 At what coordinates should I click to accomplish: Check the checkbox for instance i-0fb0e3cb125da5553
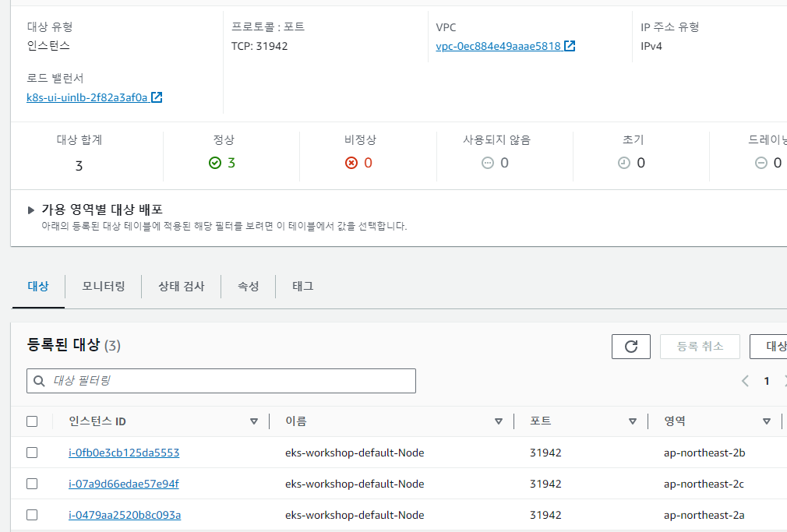tap(32, 453)
